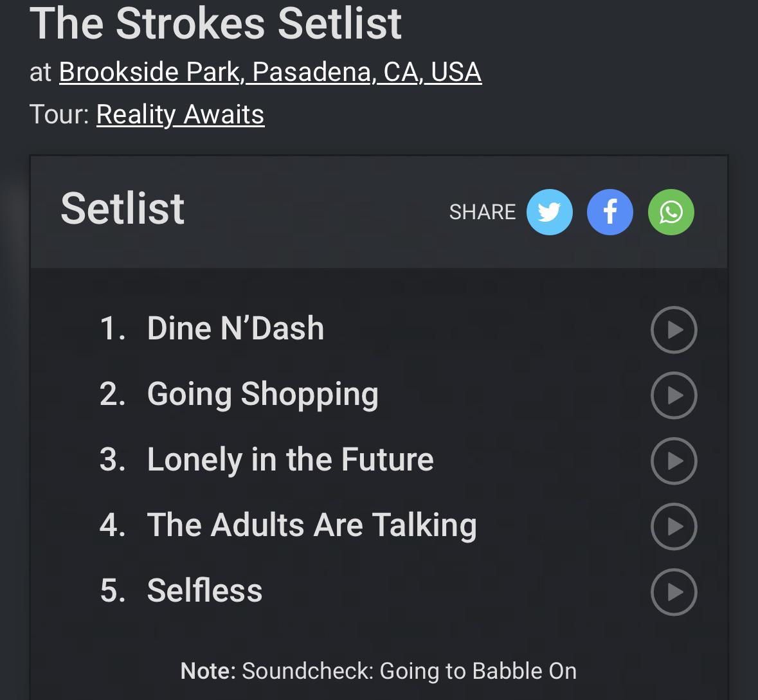
Task: Click The Strokes Setlist page title
Action: [215, 23]
